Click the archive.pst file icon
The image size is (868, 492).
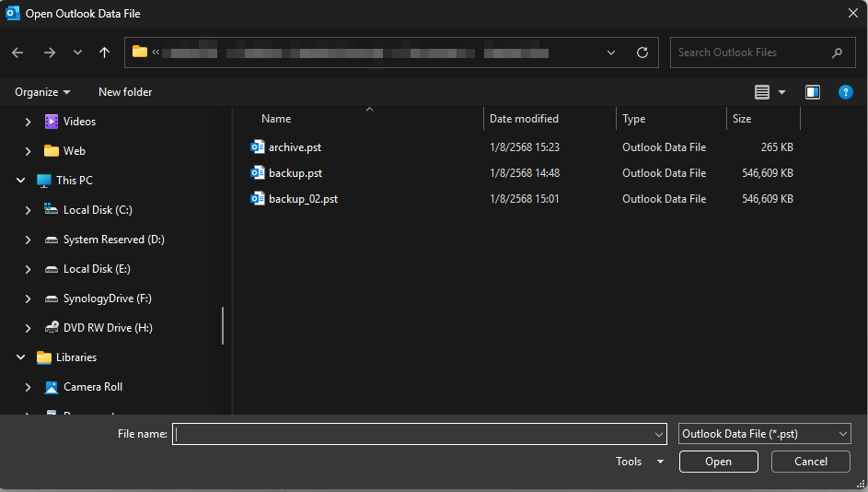pyautogui.click(x=258, y=146)
